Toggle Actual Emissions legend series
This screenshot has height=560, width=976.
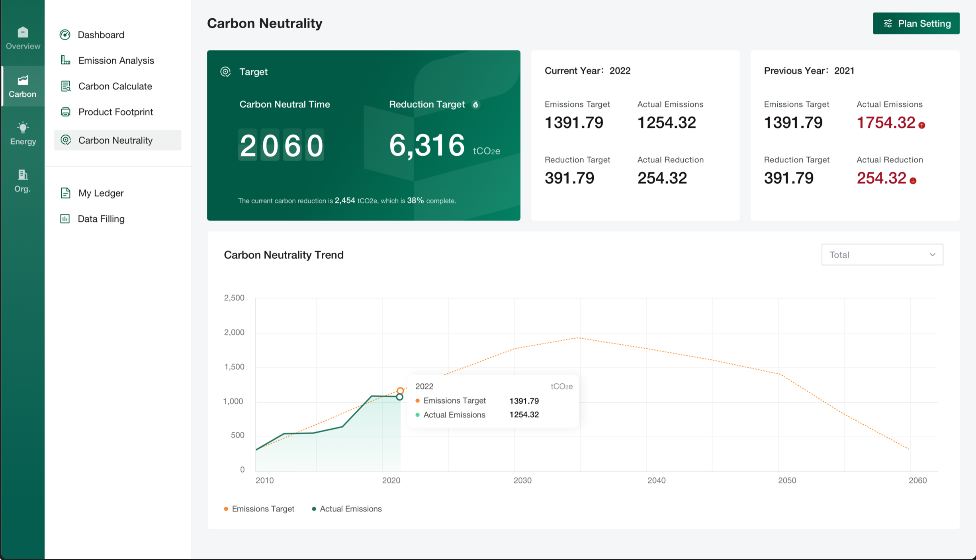(x=346, y=509)
